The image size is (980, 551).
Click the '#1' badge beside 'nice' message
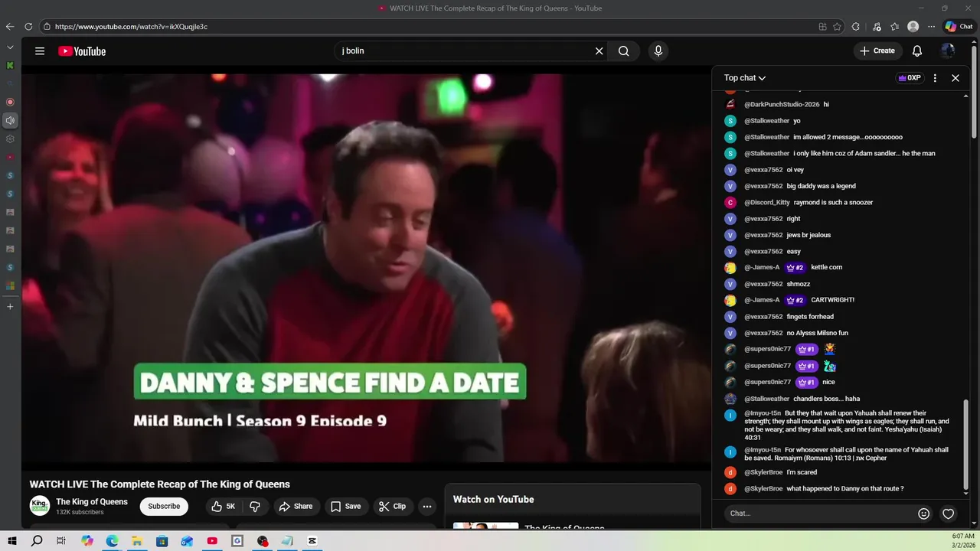(x=807, y=382)
